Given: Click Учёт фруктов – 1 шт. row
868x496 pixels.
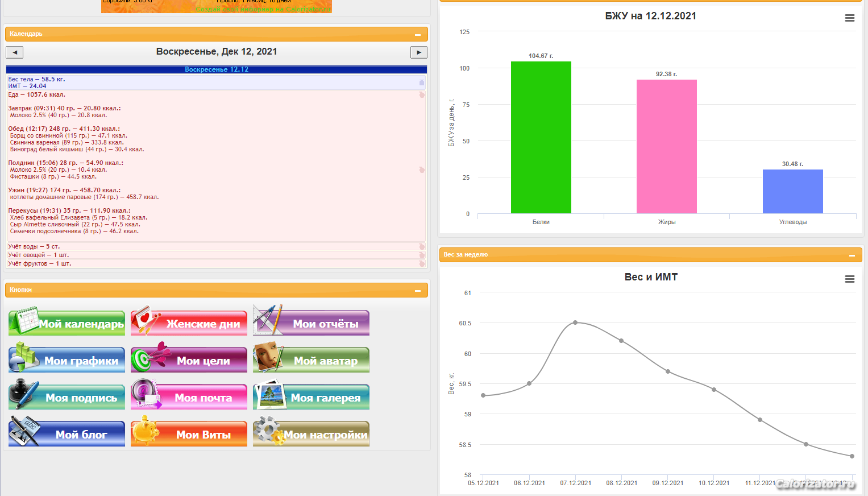Looking at the screenshot, I should (x=216, y=263).
